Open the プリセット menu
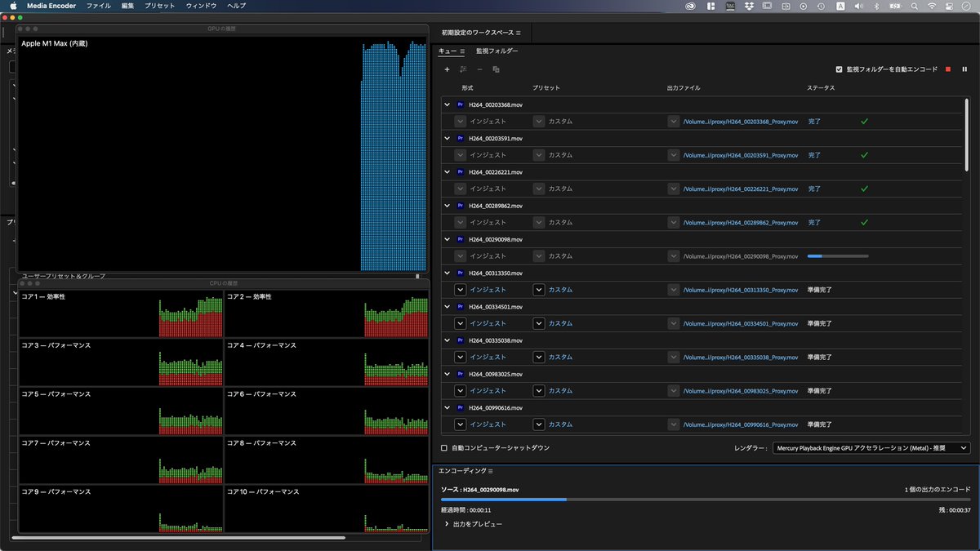The image size is (980, 551). [x=159, y=6]
